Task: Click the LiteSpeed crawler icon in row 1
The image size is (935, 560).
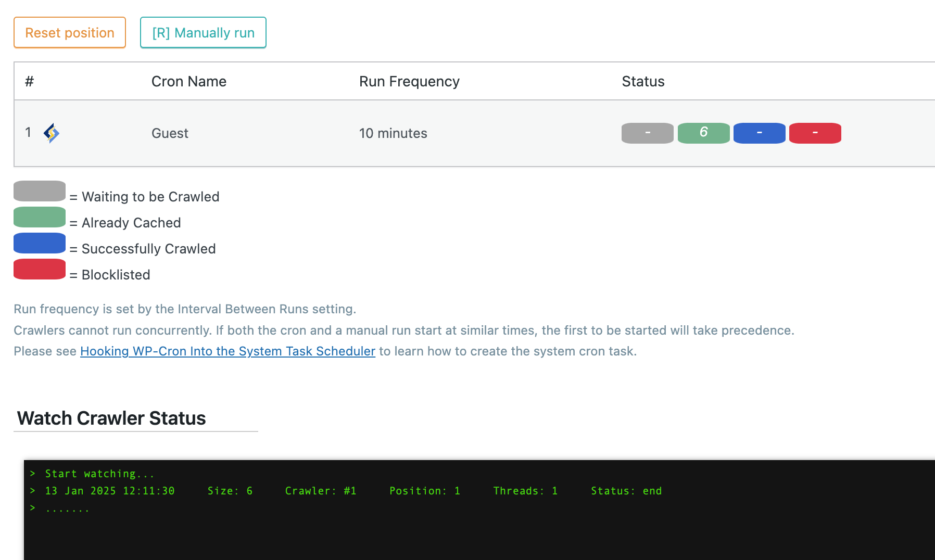Action: (x=51, y=133)
